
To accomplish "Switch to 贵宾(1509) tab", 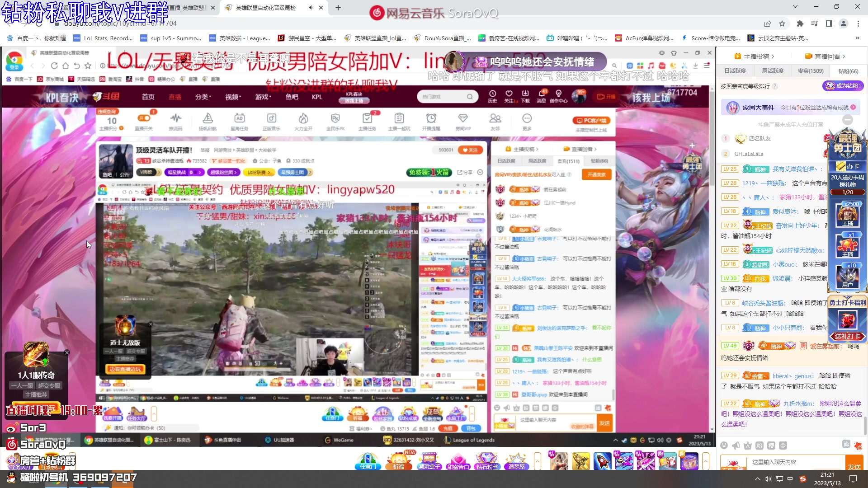I will click(x=810, y=71).
